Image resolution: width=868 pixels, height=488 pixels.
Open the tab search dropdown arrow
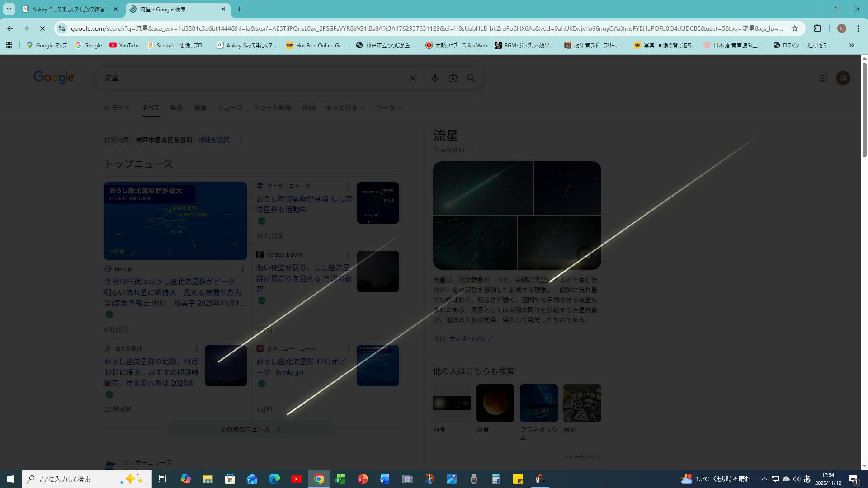coord(9,9)
